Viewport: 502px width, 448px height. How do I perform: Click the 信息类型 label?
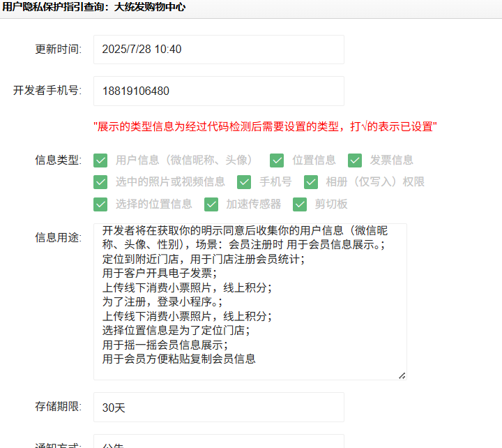pyautogui.click(x=59, y=160)
